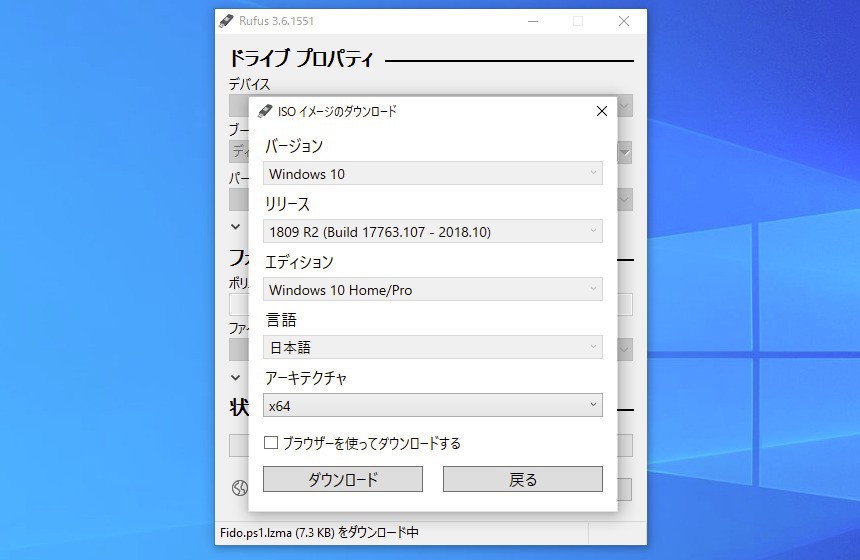
Task: Open the エディション dropdown showing Windows 10 Home/Pro
Action: pos(433,290)
